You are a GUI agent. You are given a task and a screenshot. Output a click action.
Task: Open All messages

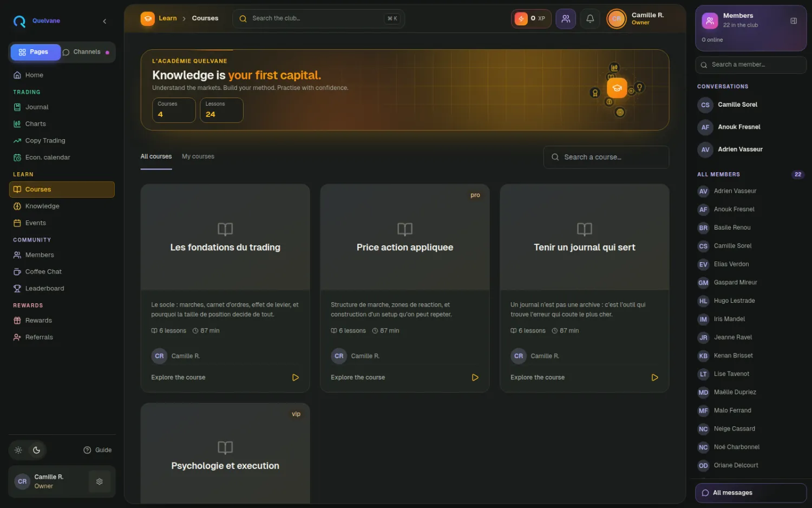(x=751, y=493)
